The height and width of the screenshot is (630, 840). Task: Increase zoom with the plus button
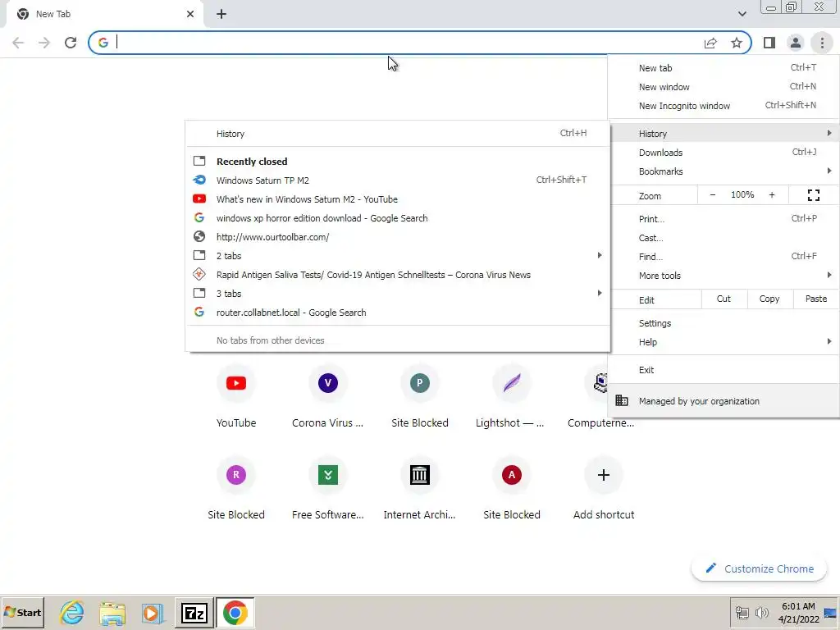(772, 195)
